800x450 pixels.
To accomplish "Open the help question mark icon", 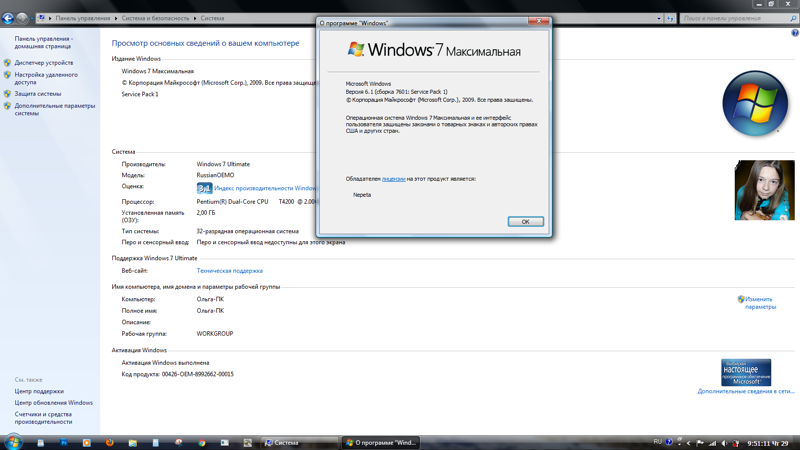I will [x=795, y=33].
